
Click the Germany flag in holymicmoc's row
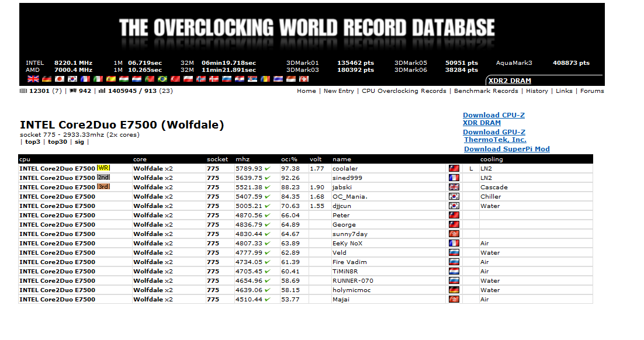454,290
